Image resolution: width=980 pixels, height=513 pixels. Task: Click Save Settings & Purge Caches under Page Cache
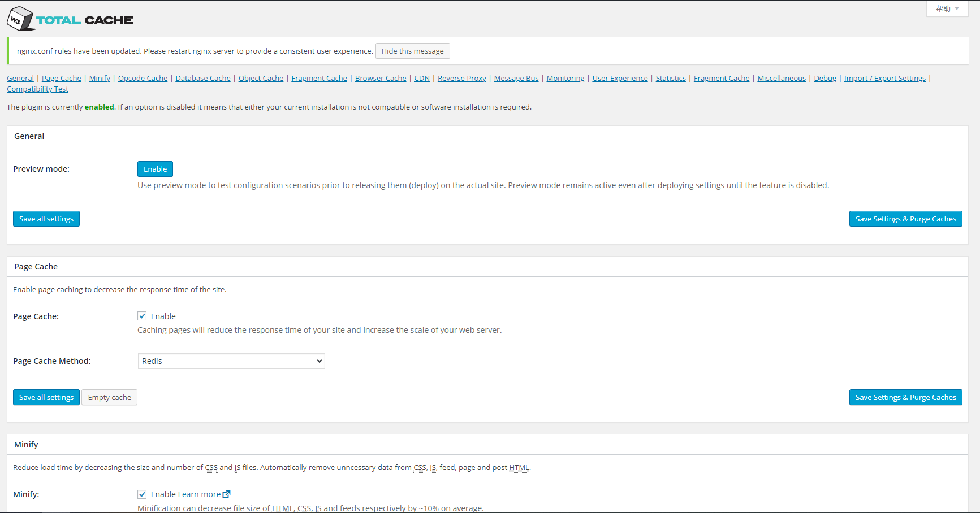pyautogui.click(x=905, y=397)
